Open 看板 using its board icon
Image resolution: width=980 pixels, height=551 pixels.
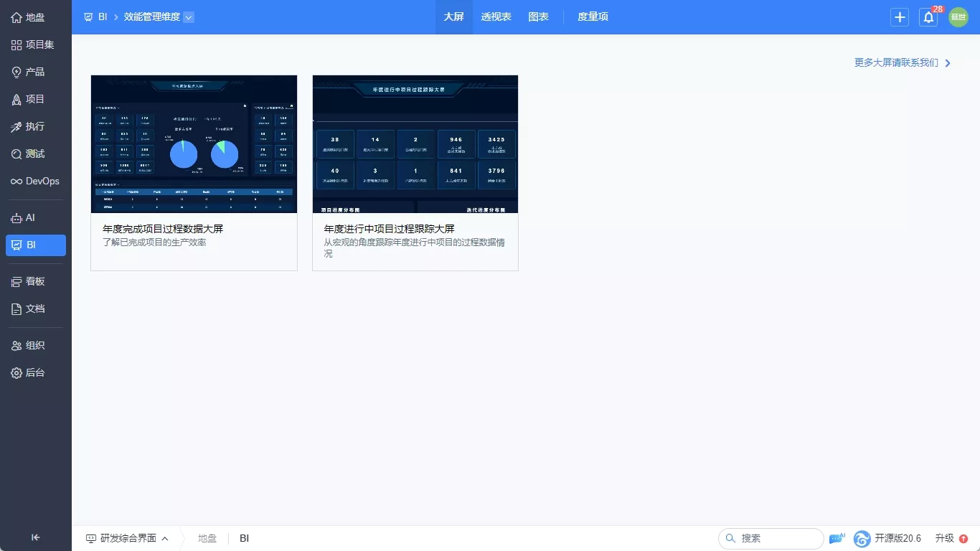(x=17, y=281)
